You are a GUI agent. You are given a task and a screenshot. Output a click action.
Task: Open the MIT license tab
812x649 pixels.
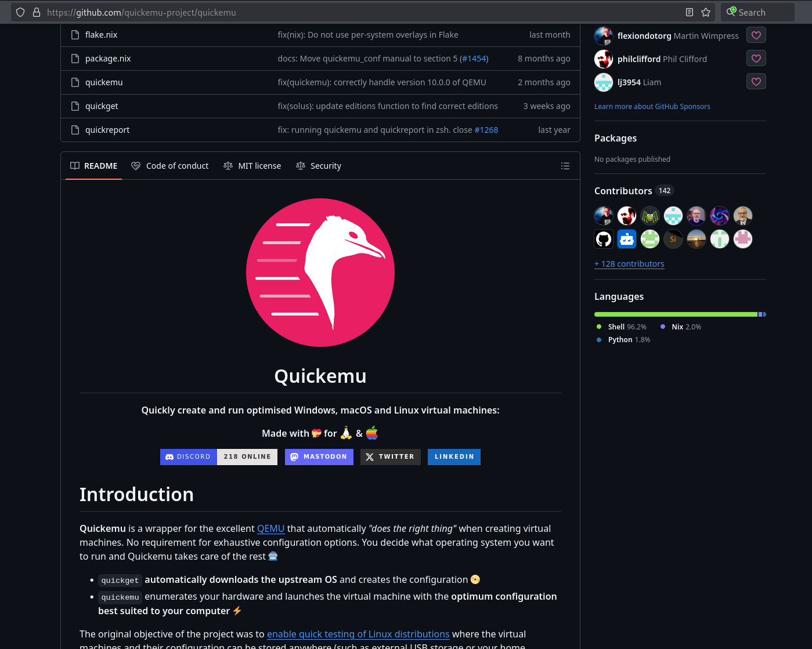tap(252, 166)
